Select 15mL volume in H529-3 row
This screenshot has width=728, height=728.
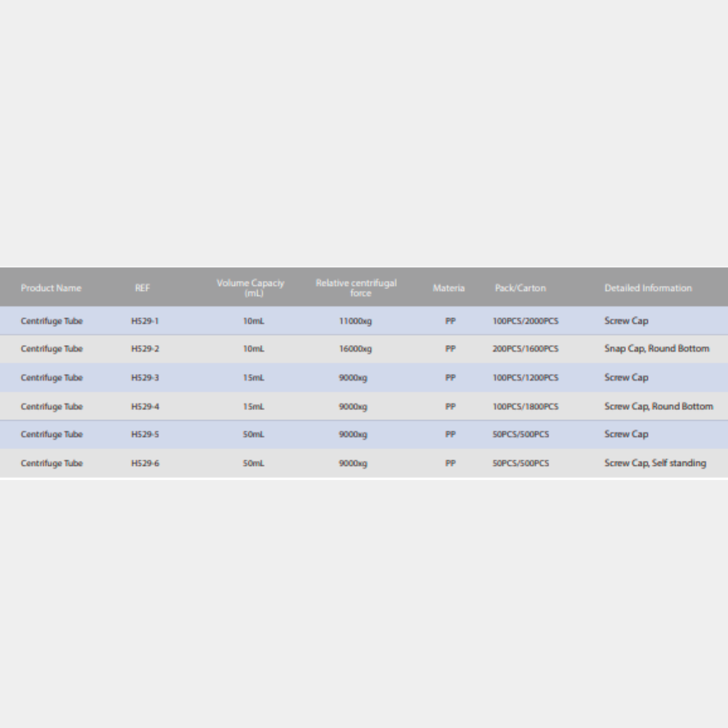(x=253, y=377)
